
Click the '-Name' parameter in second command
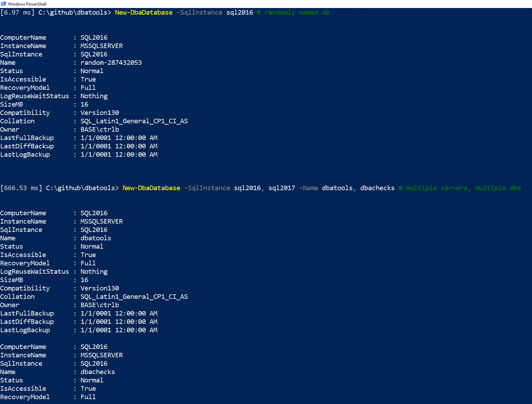(309, 188)
